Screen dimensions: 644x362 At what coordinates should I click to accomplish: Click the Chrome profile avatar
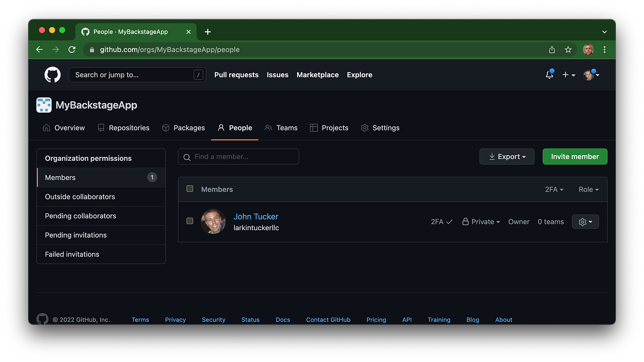(x=588, y=50)
